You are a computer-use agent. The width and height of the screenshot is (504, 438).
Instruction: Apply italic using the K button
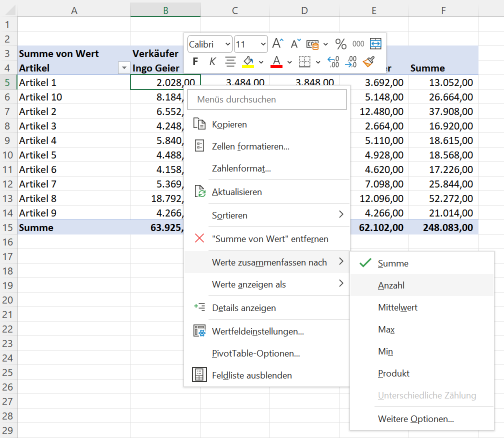tap(212, 61)
